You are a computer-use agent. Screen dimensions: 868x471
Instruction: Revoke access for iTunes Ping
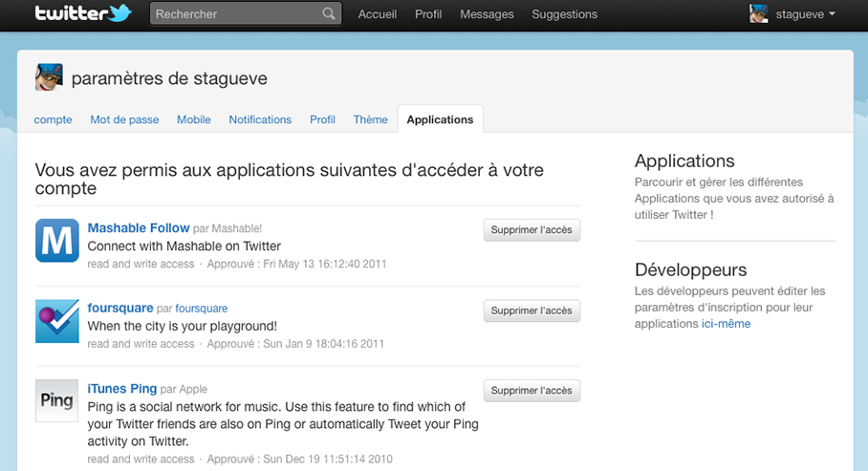coord(532,391)
